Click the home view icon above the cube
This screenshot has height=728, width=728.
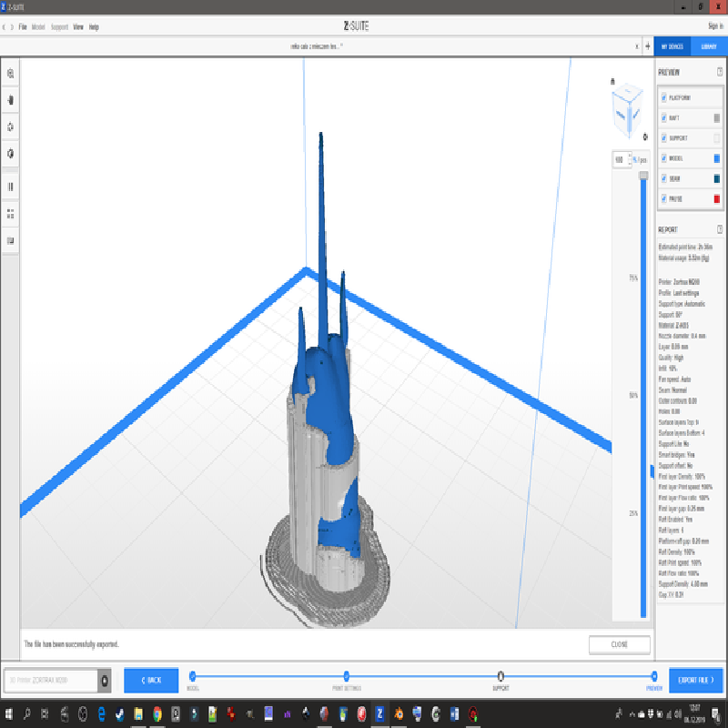point(614,78)
